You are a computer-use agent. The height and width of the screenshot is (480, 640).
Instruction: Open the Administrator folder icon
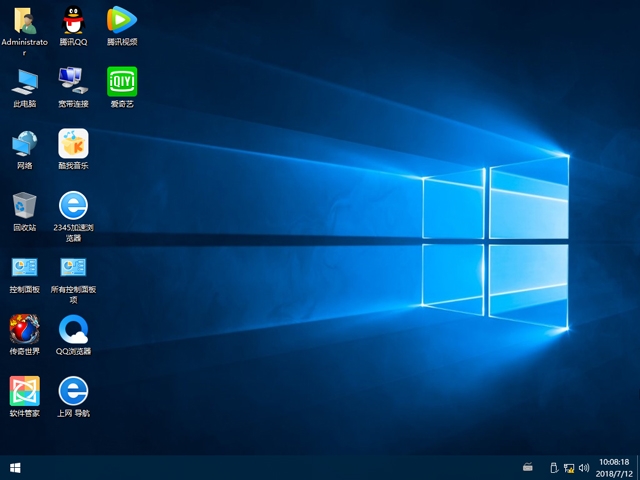24,20
